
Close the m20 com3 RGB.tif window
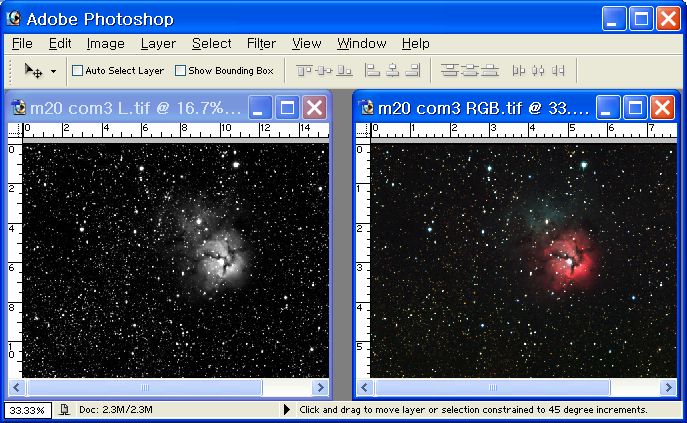(x=662, y=108)
